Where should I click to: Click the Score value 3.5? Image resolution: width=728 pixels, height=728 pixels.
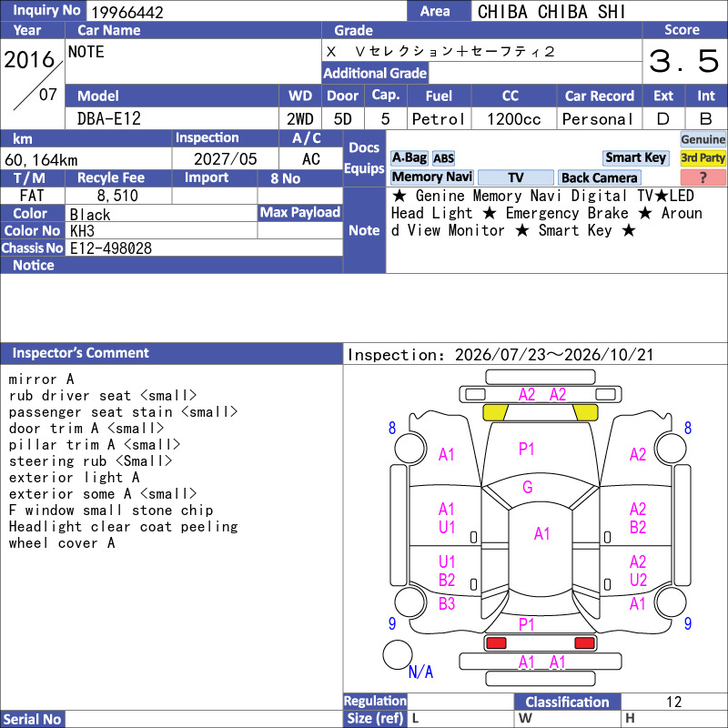coord(684,61)
